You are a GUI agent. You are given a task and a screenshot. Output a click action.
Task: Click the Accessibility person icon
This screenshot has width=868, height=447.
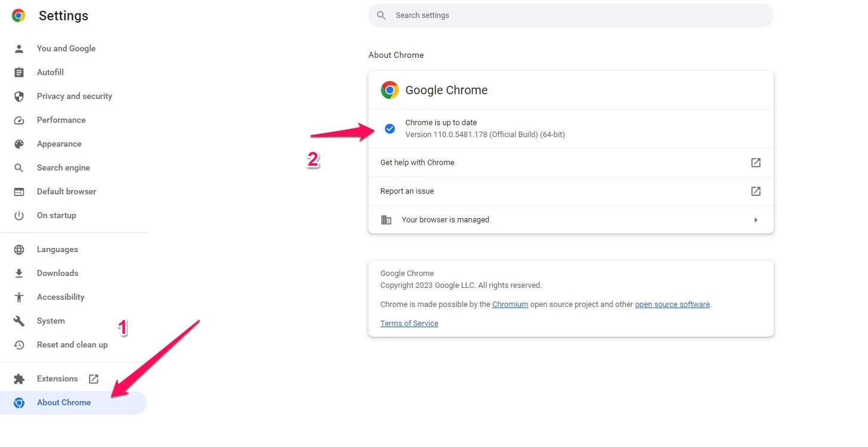click(18, 297)
